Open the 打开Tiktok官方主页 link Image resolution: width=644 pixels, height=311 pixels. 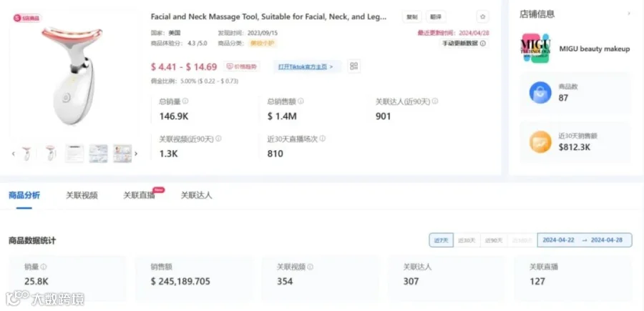click(306, 66)
